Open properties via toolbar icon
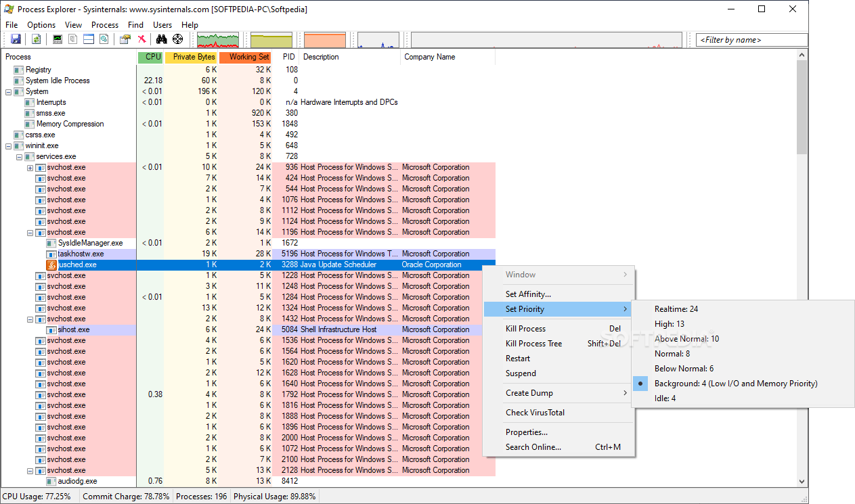Image resolution: width=855 pixels, height=504 pixels. point(125,39)
